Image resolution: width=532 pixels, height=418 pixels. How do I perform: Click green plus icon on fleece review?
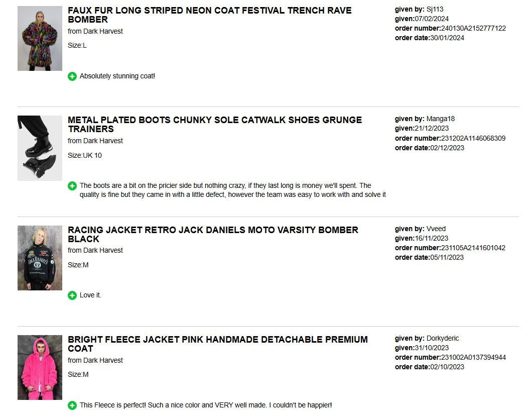(x=72, y=405)
